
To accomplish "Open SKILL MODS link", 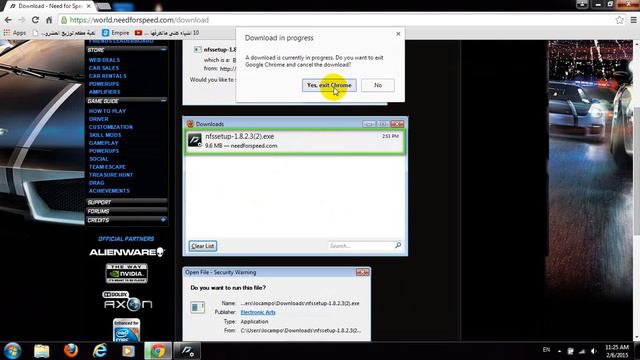I will coord(105,135).
